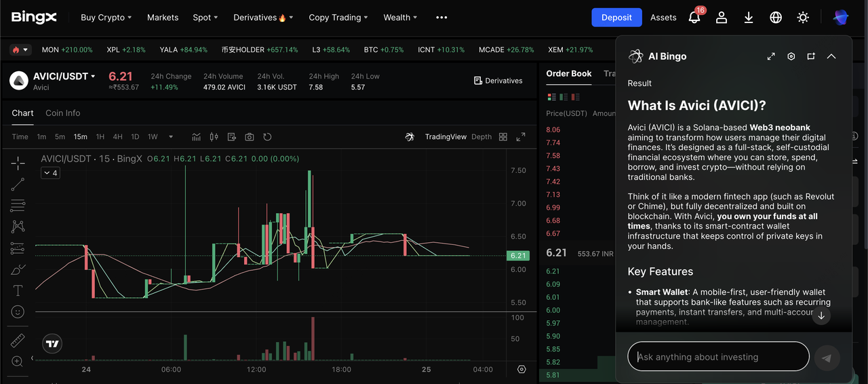Select the text annotation tool
Screen dimensions: 868x384
[18, 290]
